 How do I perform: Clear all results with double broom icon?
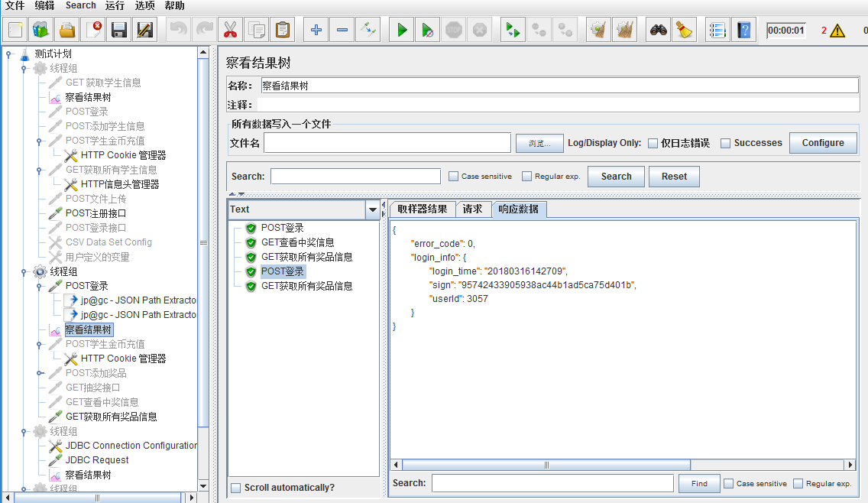[x=624, y=30]
